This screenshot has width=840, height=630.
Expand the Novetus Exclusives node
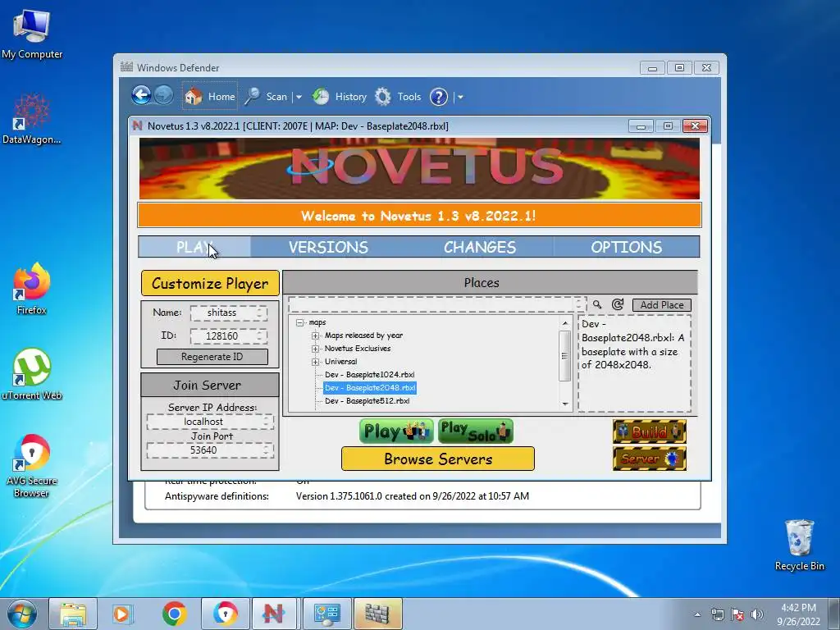click(315, 349)
